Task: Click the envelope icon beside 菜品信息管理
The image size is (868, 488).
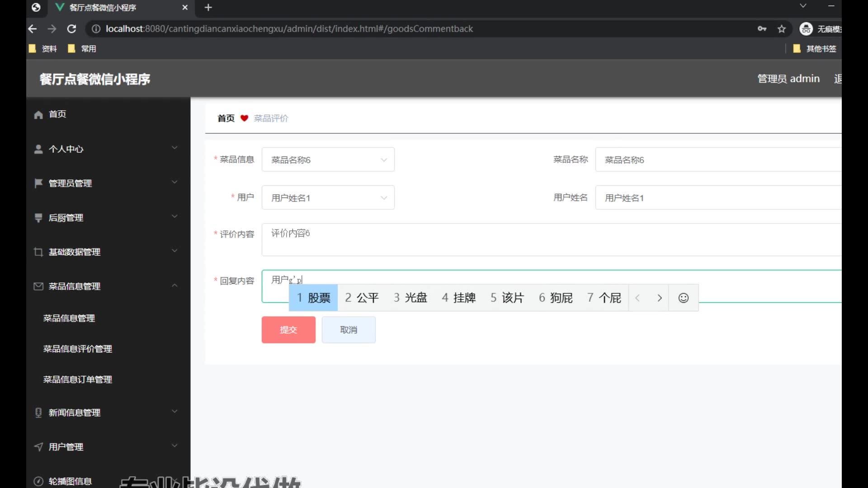Action: [x=38, y=286]
